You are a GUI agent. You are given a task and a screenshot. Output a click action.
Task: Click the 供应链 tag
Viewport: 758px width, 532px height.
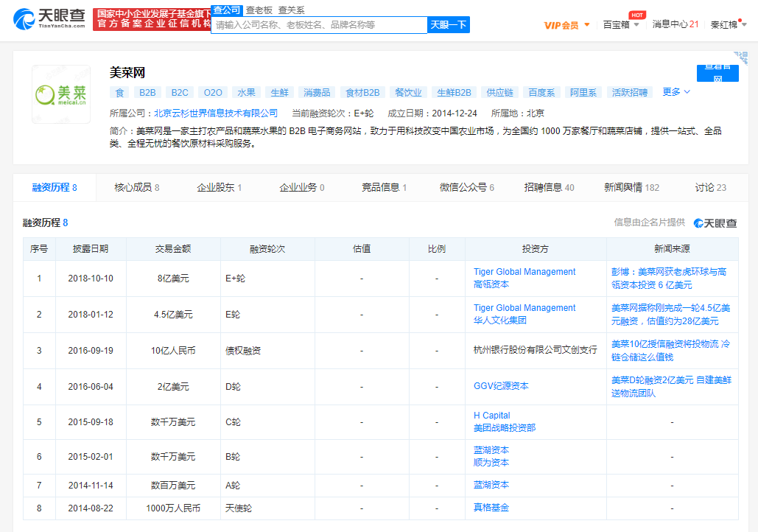[x=500, y=92]
